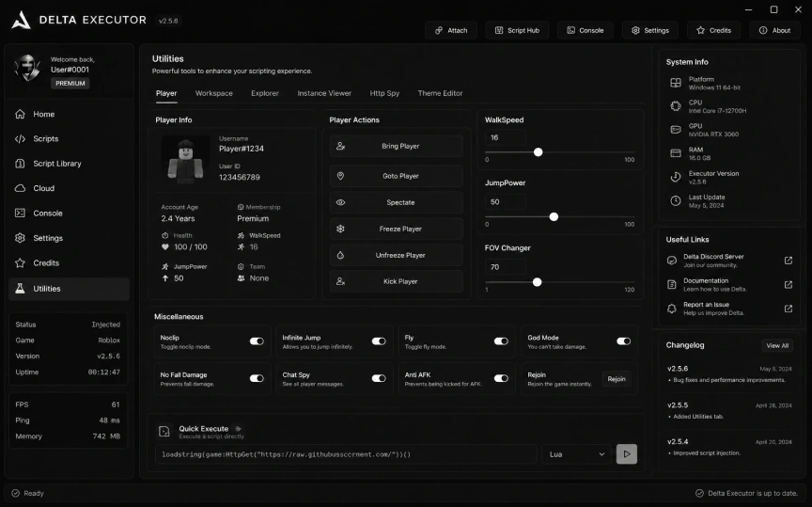
Task: Toggle the Anti AFK switch
Action: pos(501,378)
